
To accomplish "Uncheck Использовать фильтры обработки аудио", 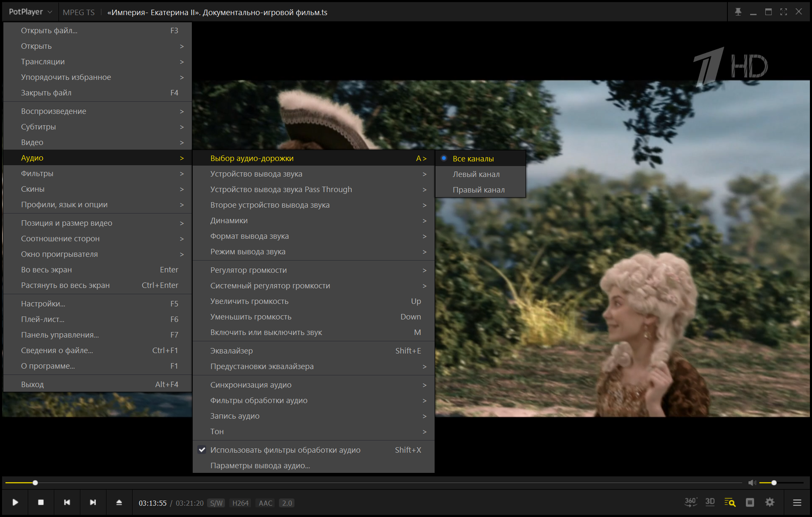I will (285, 450).
